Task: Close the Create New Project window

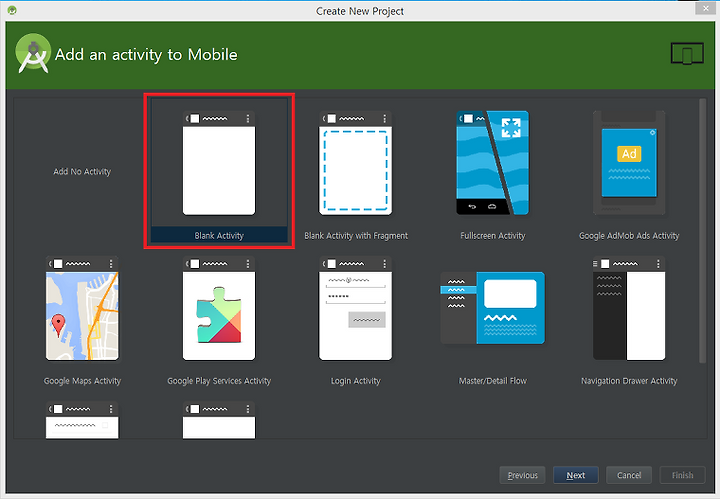Action: coord(705,8)
